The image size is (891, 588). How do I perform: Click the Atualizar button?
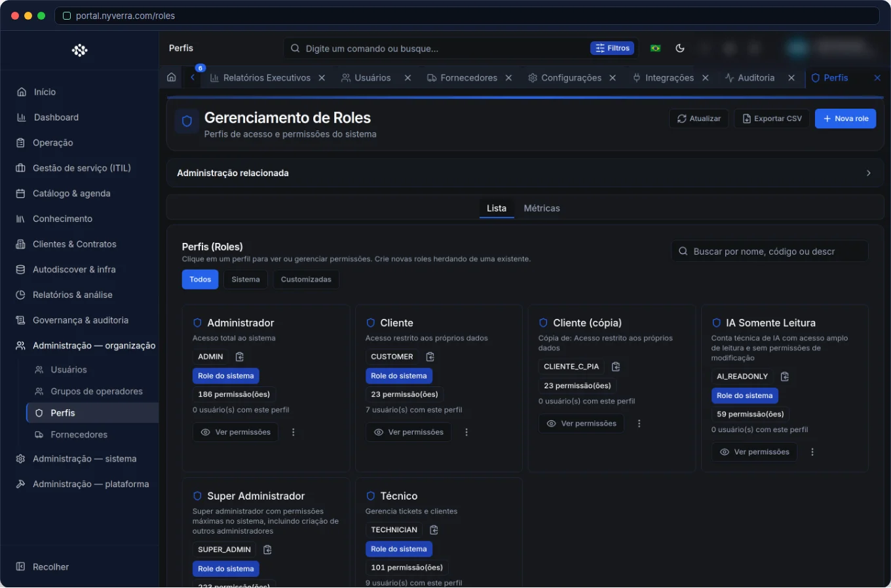point(698,119)
